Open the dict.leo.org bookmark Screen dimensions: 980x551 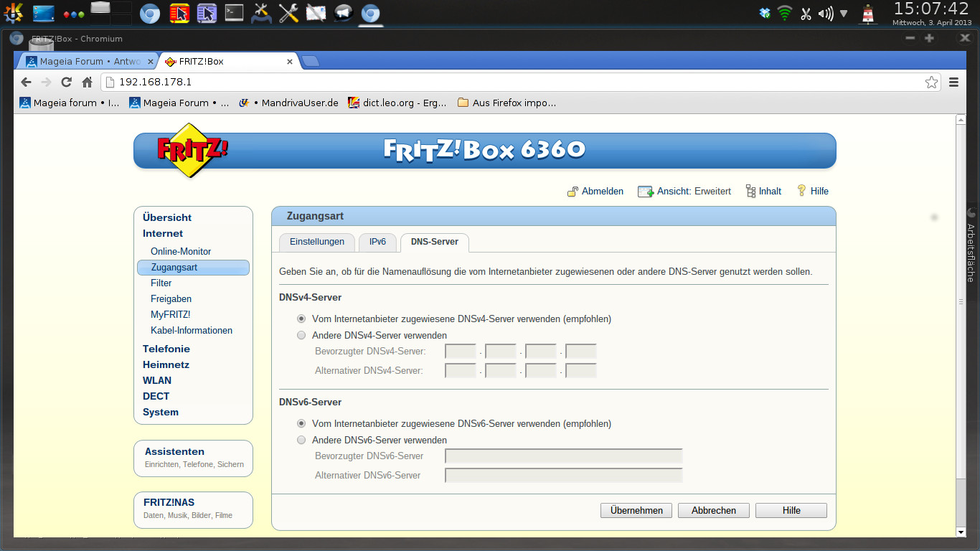[x=397, y=103]
